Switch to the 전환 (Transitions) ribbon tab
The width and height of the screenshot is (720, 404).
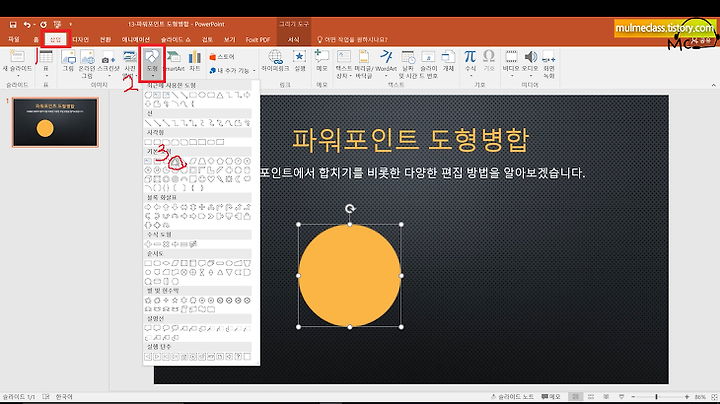point(105,39)
